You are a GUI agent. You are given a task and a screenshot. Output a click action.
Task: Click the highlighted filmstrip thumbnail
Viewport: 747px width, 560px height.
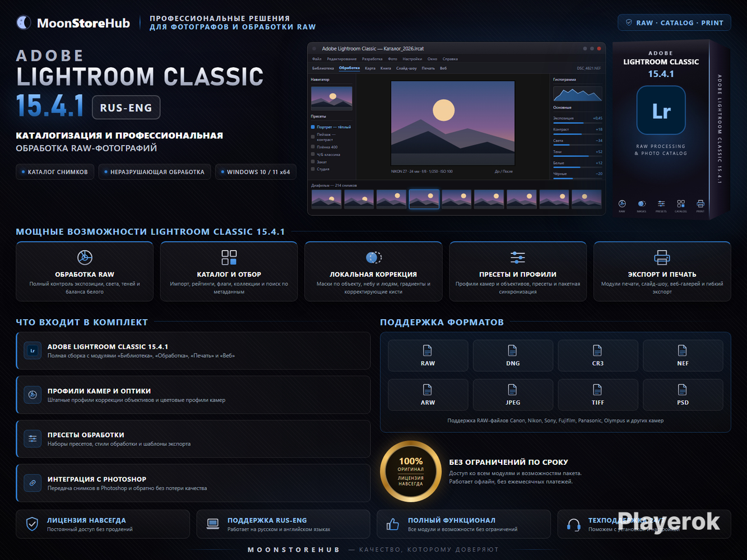coord(424,199)
